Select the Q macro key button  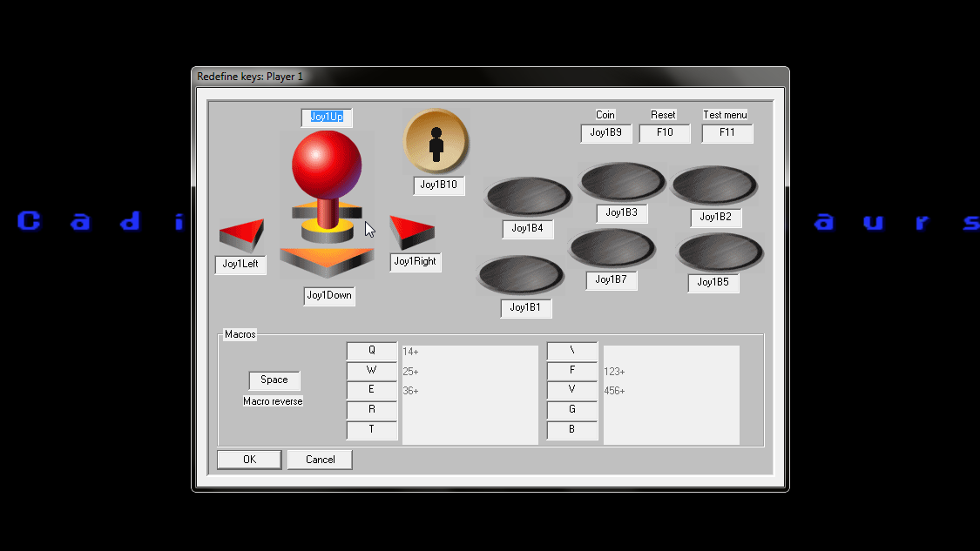[372, 351]
